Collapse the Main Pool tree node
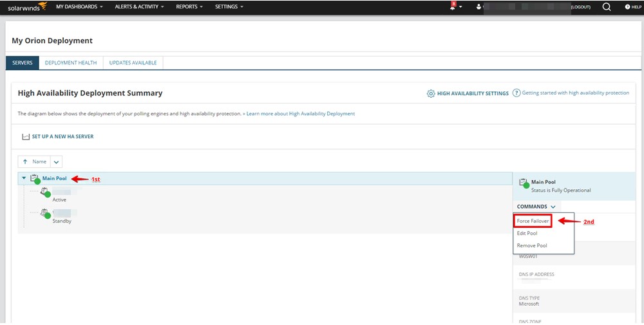 [24, 178]
